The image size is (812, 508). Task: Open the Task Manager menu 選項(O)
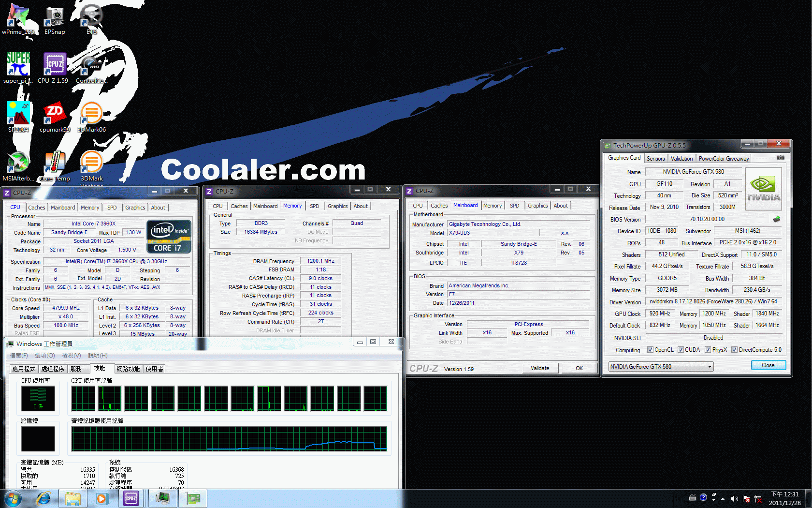pos(44,356)
